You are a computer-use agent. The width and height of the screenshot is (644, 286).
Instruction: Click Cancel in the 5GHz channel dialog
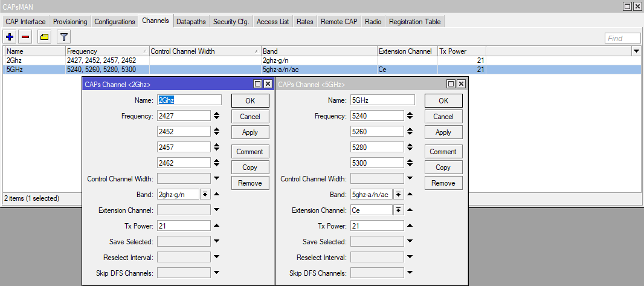pos(443,117)
